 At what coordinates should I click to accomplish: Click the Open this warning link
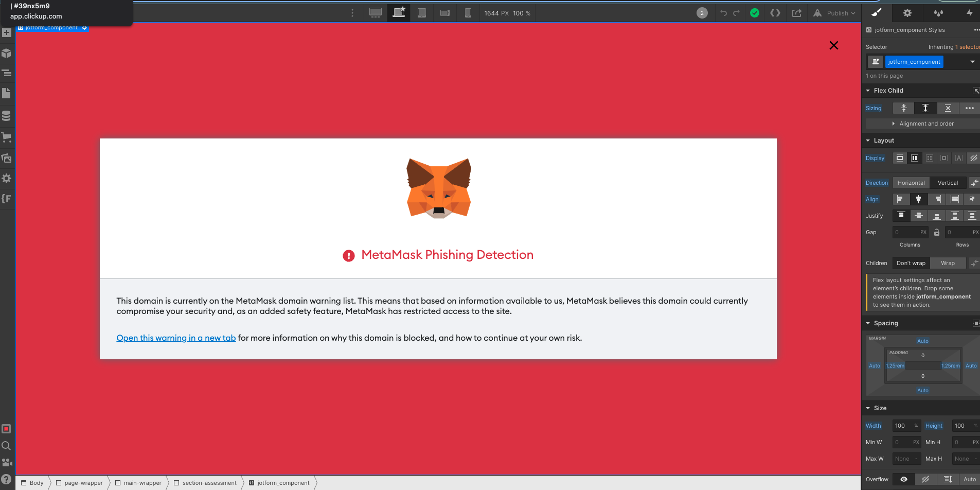click(176, 338)
